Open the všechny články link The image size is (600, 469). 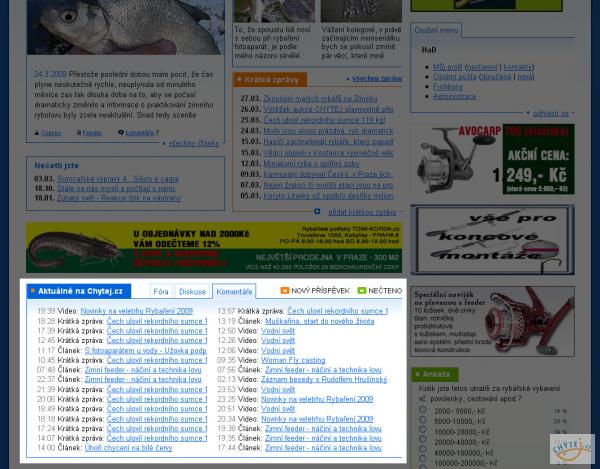(x=194, y=143)
